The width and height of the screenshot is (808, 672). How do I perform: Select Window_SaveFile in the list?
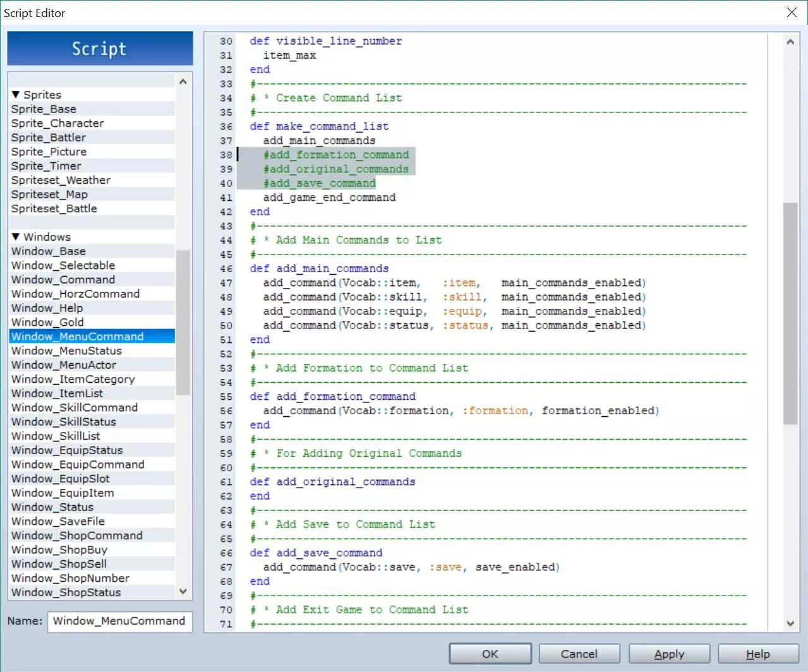[x=58, y=521]
